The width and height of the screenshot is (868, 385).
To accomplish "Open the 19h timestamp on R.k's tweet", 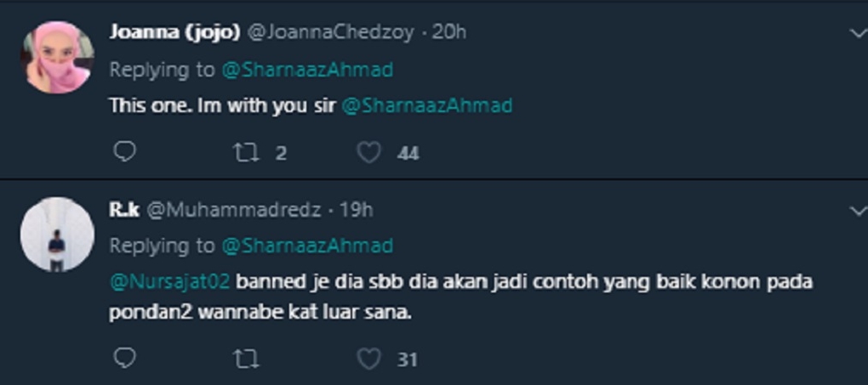I will 356,210.
